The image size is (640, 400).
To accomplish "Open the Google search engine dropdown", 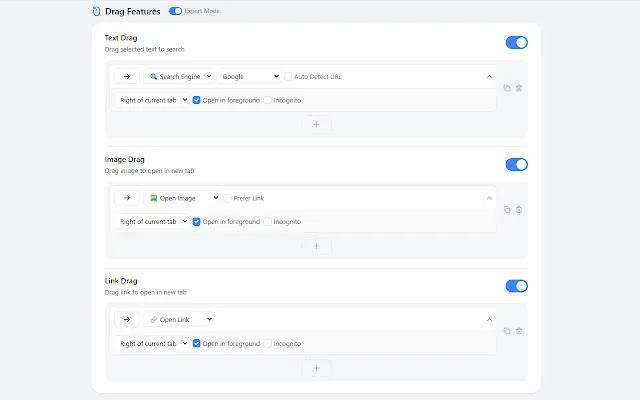I will (249, 76).
